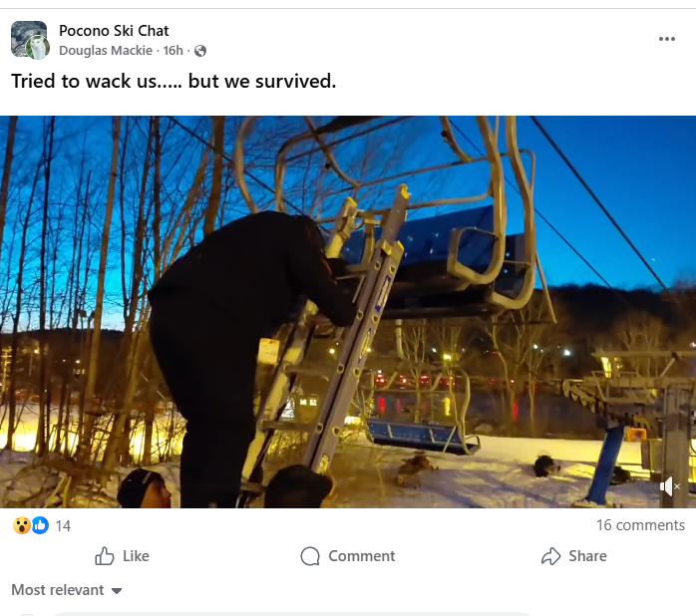
Task: Click the Comment button below the post
Action: tap(347, 556)
